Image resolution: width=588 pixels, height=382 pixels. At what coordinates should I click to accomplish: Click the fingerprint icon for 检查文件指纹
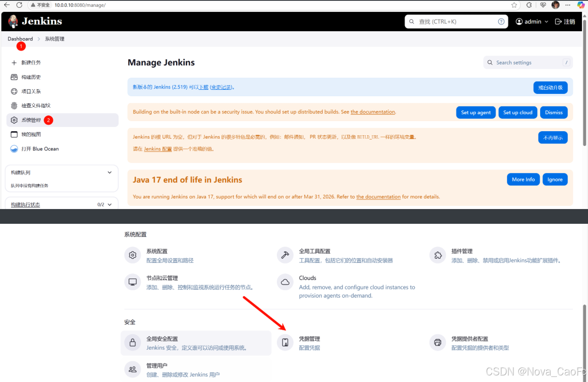click(14, 106)
